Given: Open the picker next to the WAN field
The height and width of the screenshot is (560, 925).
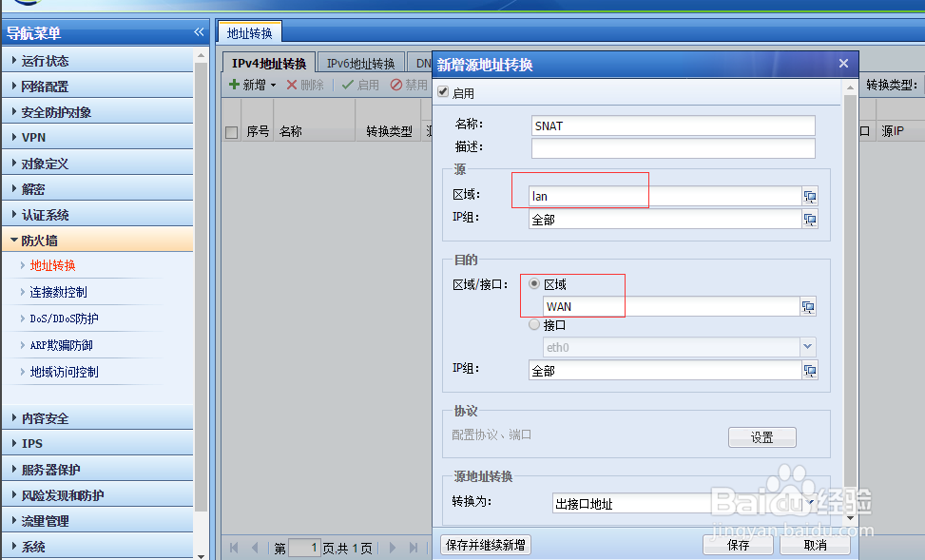Looking at the screenshot, I should pyautogui.click(x=809, y=306).
